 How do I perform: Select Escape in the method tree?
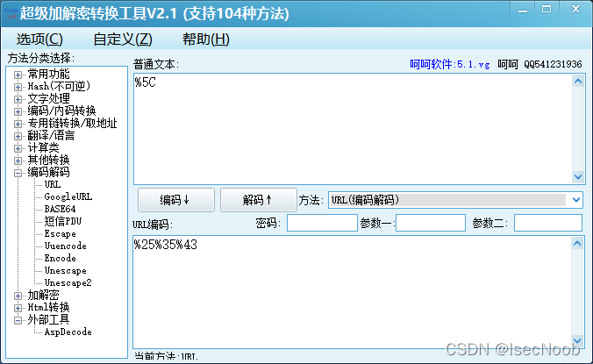60,233
